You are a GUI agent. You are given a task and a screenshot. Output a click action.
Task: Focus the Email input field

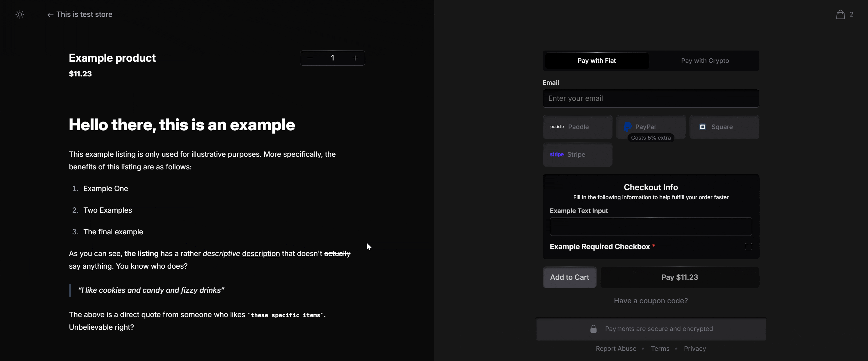tap(650, 98)
